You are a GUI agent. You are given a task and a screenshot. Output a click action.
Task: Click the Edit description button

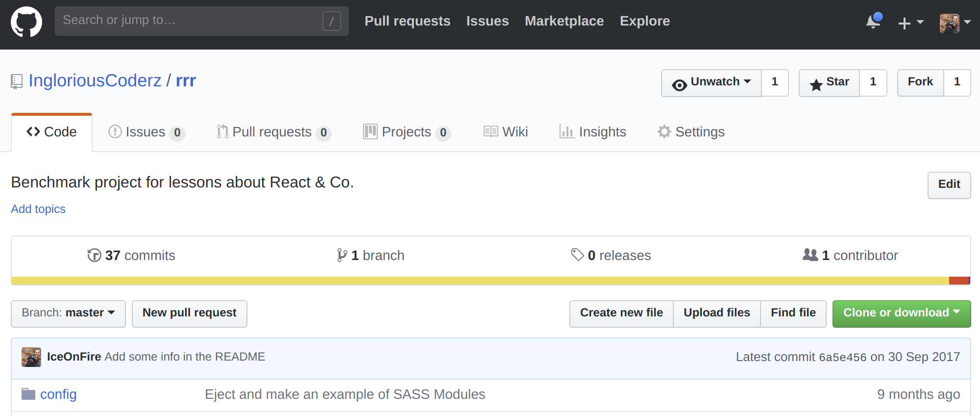(949, 185)
